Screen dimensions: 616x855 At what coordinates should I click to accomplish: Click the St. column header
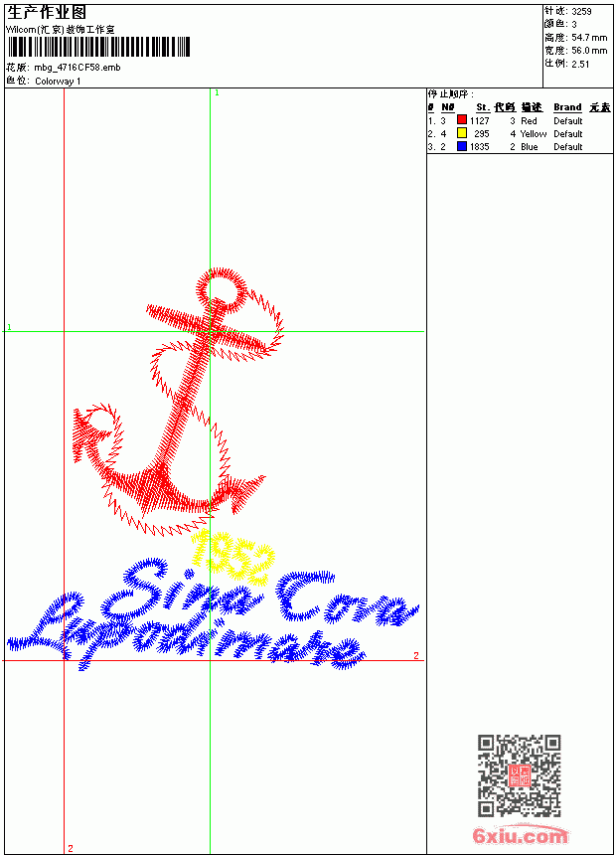(x=483, y=107)
